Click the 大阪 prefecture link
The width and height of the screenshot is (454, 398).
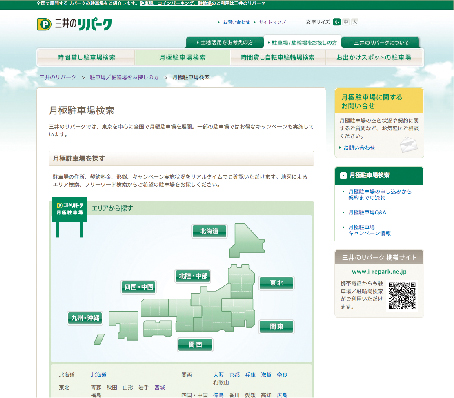click(x=219, y=374)
